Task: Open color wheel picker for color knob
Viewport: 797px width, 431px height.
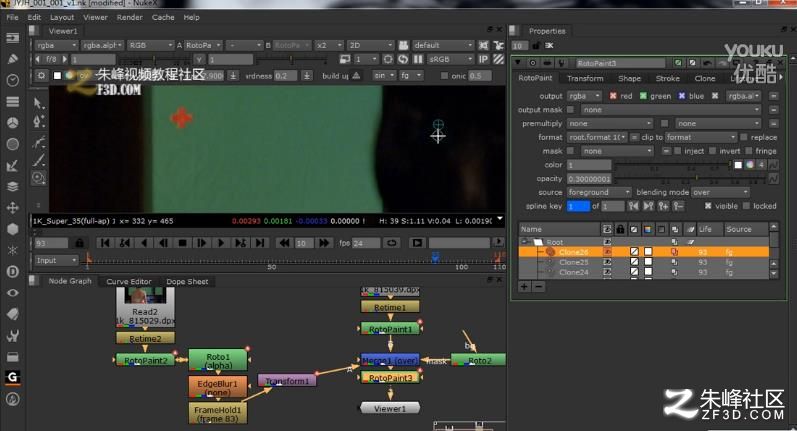Action: (750, 165)
